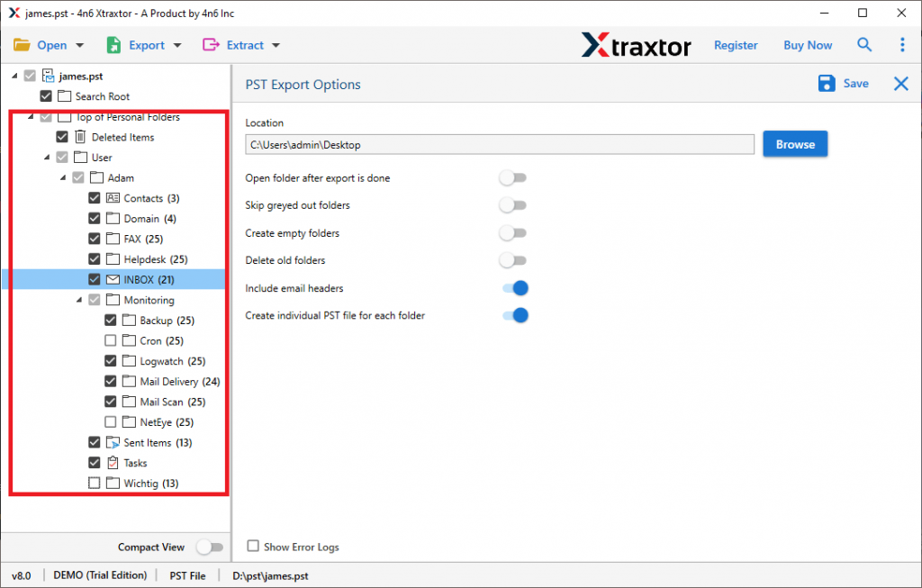Screen dimensions: 922x588
Task: Check the Show Error Logs checkbox
Action: coord(253,547)
